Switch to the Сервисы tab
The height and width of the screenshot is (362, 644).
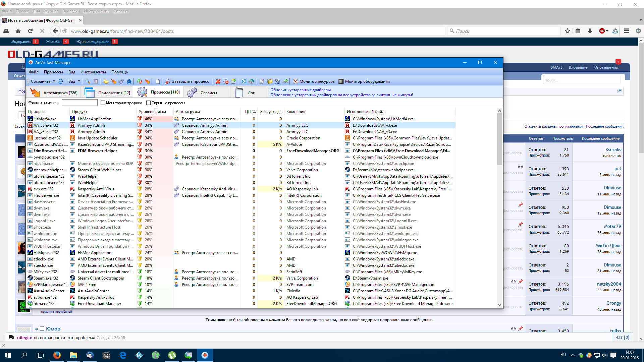pyautogui.click(x=208, y=93)
